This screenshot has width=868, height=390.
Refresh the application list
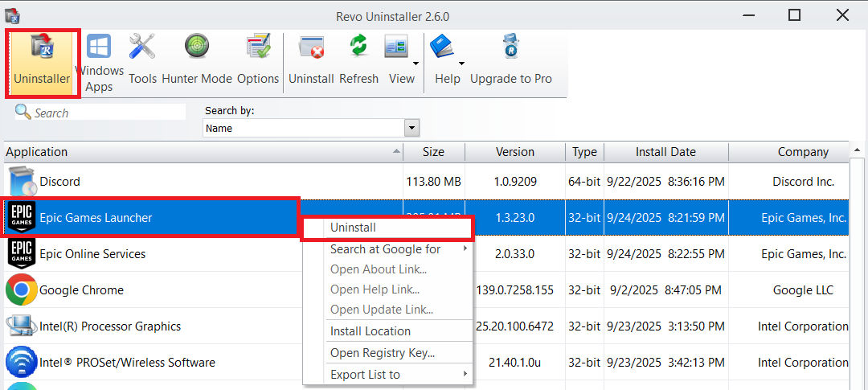tap(358, 60)
